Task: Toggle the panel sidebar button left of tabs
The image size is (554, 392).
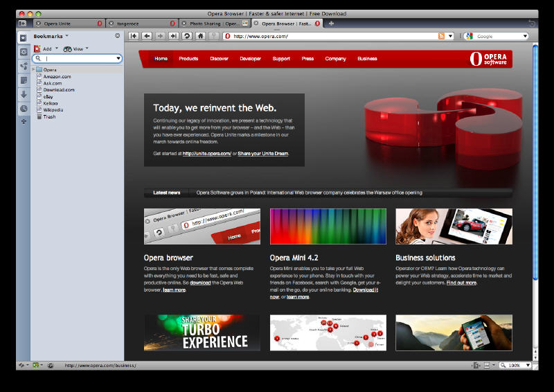Action: coord(23,24)
